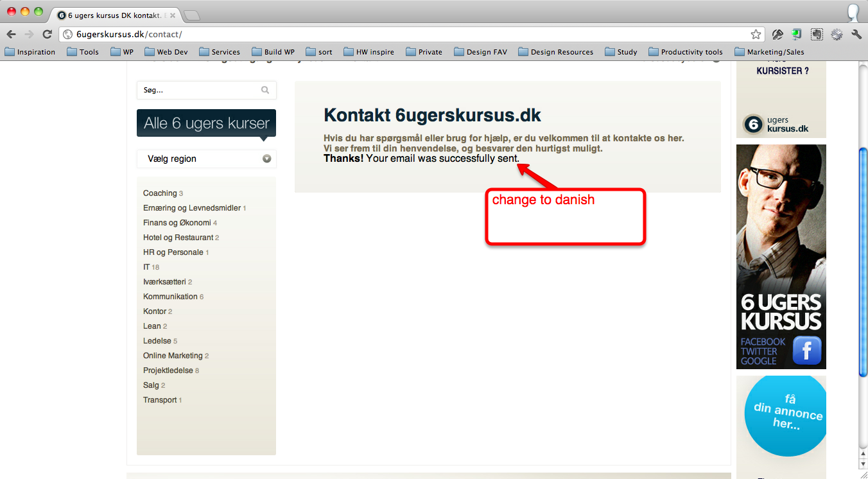Open the key-shaped password extension icon

point(777,34)
